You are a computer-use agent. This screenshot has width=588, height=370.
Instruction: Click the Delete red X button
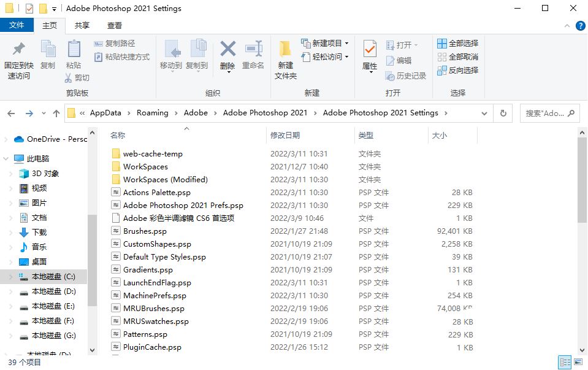click(227, 56)
